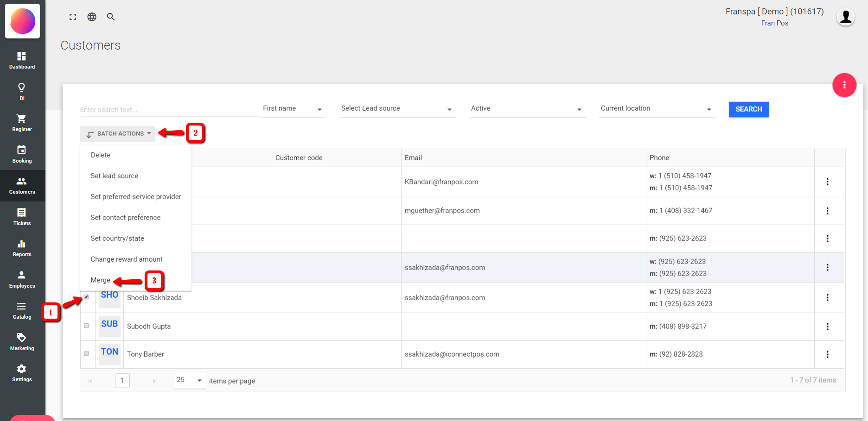The width and height of the screenshot is (868, 421).
Task: Go to Booking calendar icon
Action: pyautogui.click(x=22, y=150)
